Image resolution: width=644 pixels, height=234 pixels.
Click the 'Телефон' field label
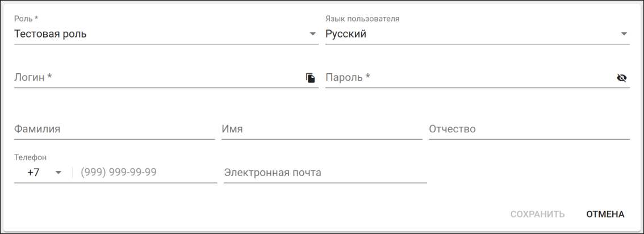click(30, 157)
